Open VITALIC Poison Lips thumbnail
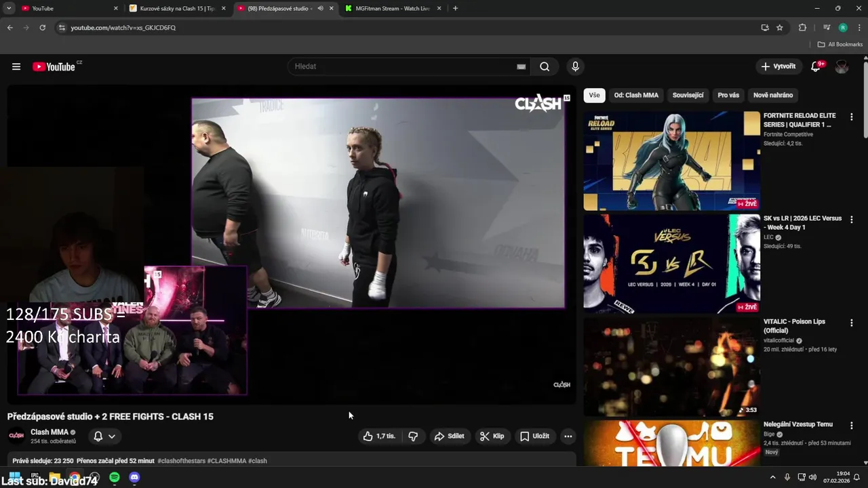This screenshot has height=488, width=868. click(672, 367)
